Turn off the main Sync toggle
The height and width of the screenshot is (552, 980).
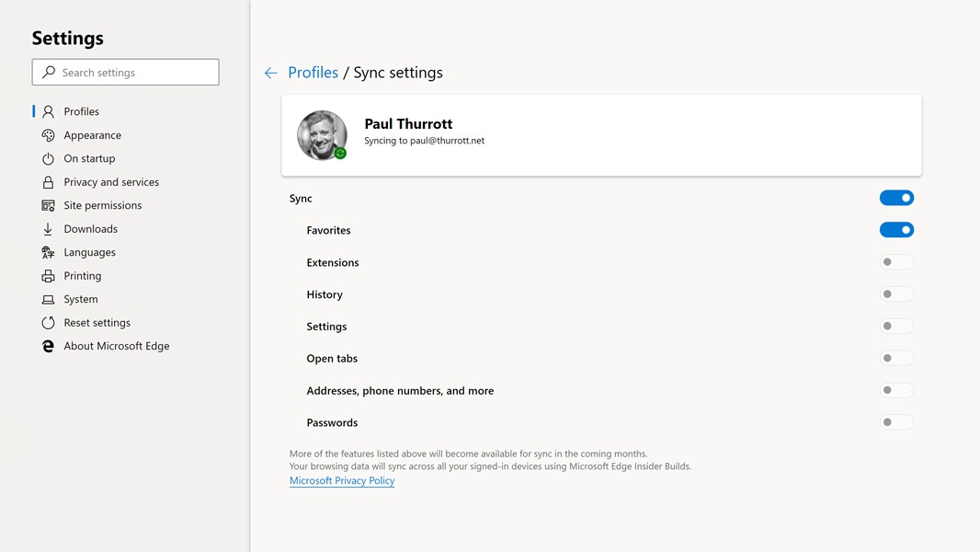[x=896, y=198]
